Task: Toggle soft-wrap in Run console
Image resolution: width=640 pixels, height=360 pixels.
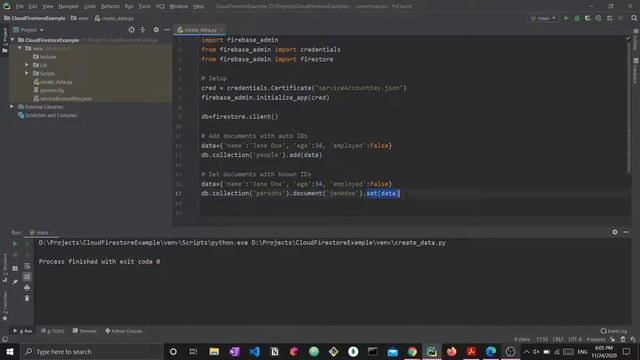Action: click(27, 266)
